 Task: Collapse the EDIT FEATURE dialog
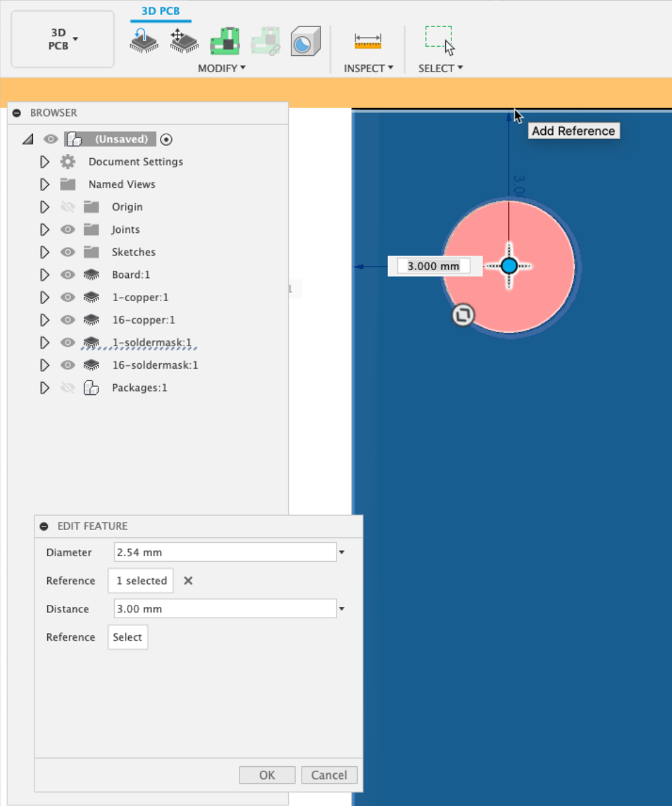click(x=44, y=527)
